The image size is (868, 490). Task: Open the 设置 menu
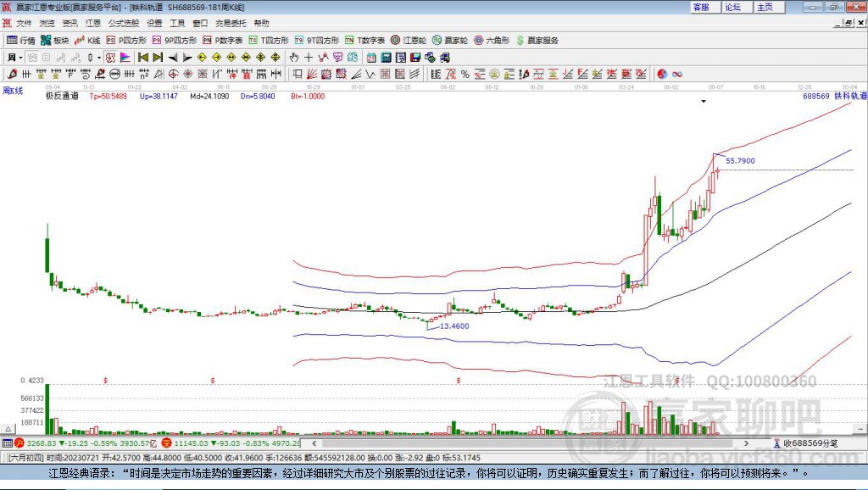[154, 23]
